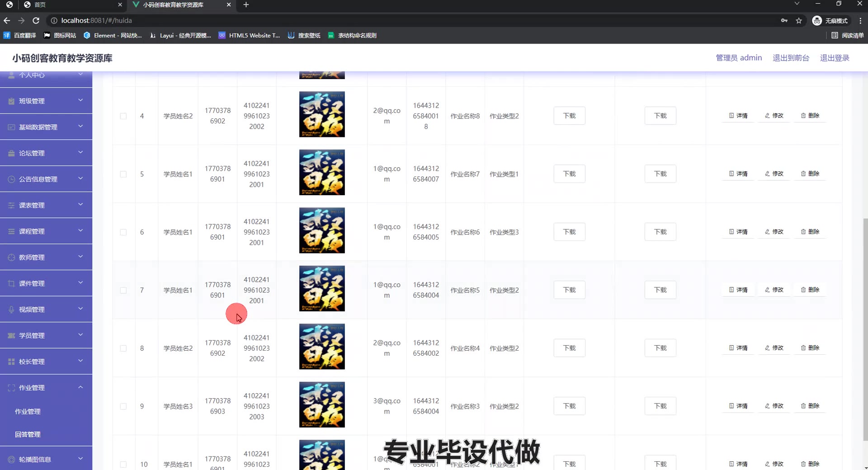Expand the 课表管理 menu chevron
The image size is (868, 470).
[x=80, y=205]
